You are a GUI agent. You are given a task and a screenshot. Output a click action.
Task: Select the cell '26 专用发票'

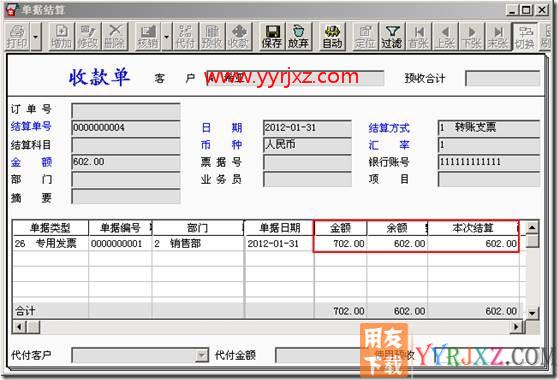click(51, 243)
